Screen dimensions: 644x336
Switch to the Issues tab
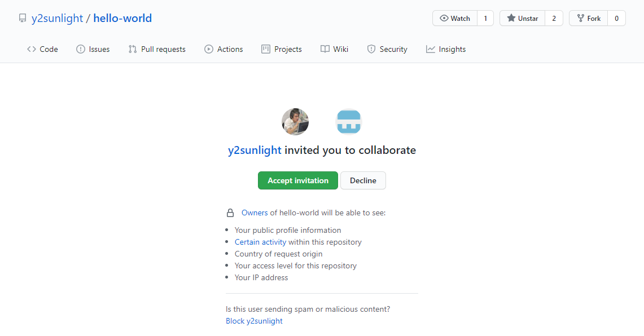(x=93, y=50)
